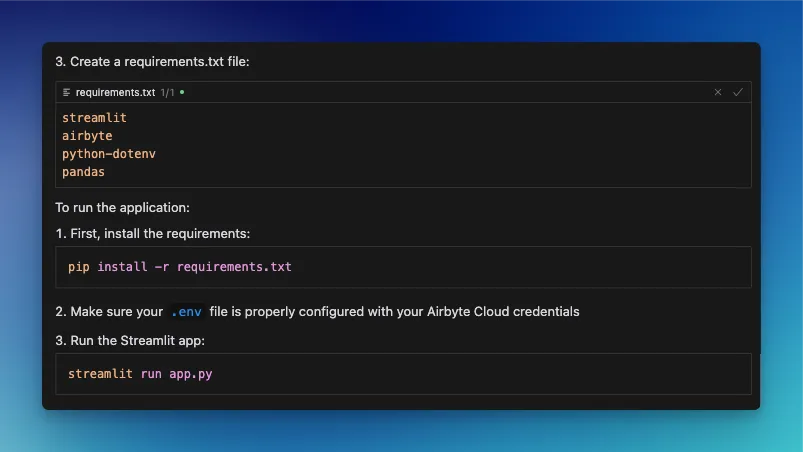The image size is (803, 452).
Task: Click the pip install -r requirements.txt command
Action: tap(180, 267)
